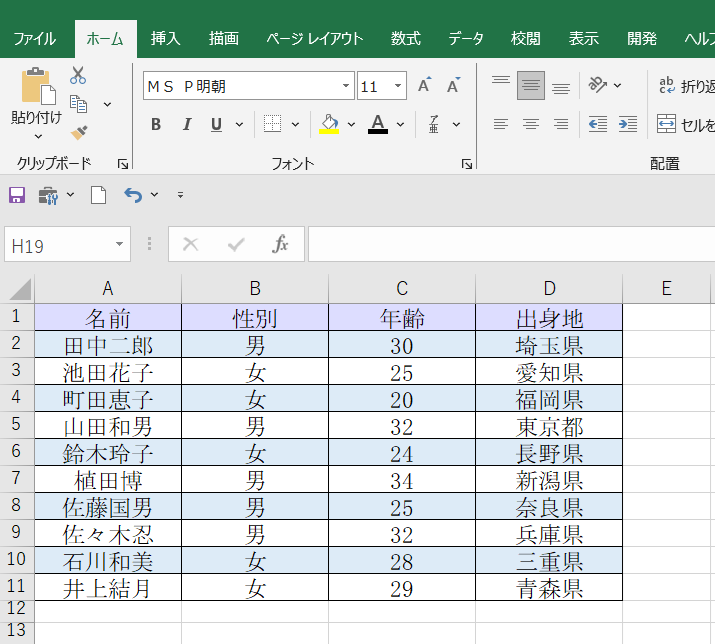Open underline style dropdown arrow
The height and width of the screenshot is (644, 715).
click(x=239, y=124)
